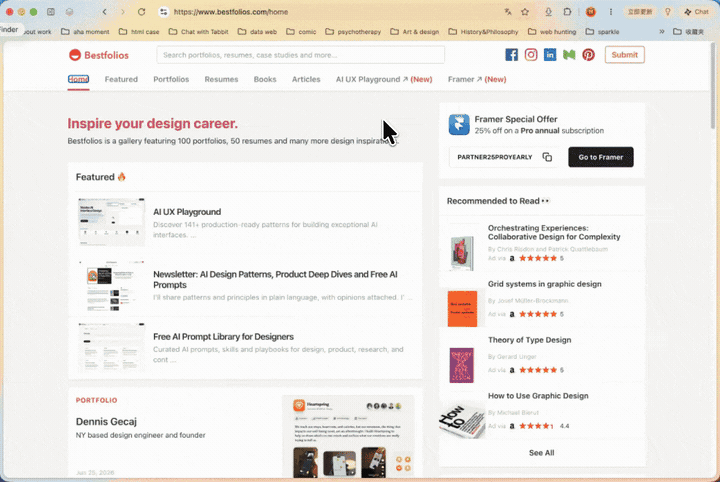Open translate page icon
720x482 pixels.
point(507,12)
